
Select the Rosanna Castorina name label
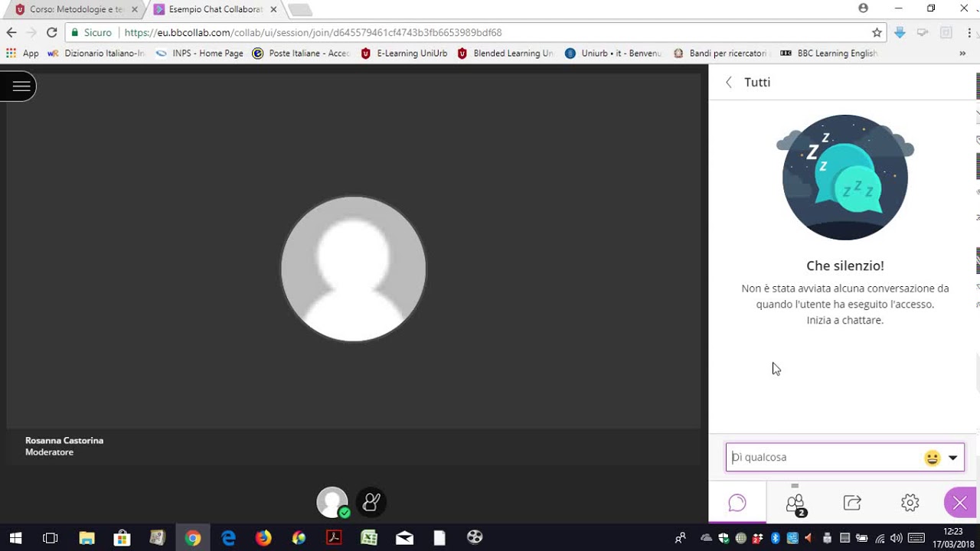coord(64,441)
